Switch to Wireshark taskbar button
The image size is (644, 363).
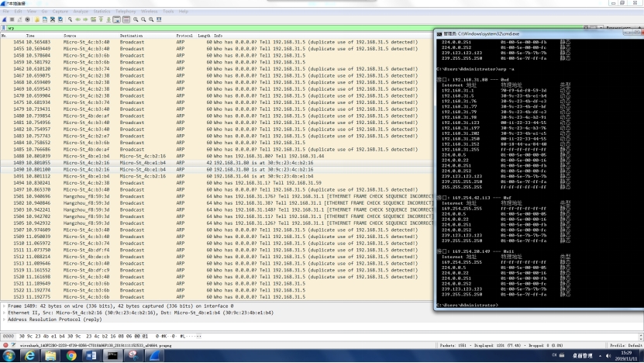[154, 355]
